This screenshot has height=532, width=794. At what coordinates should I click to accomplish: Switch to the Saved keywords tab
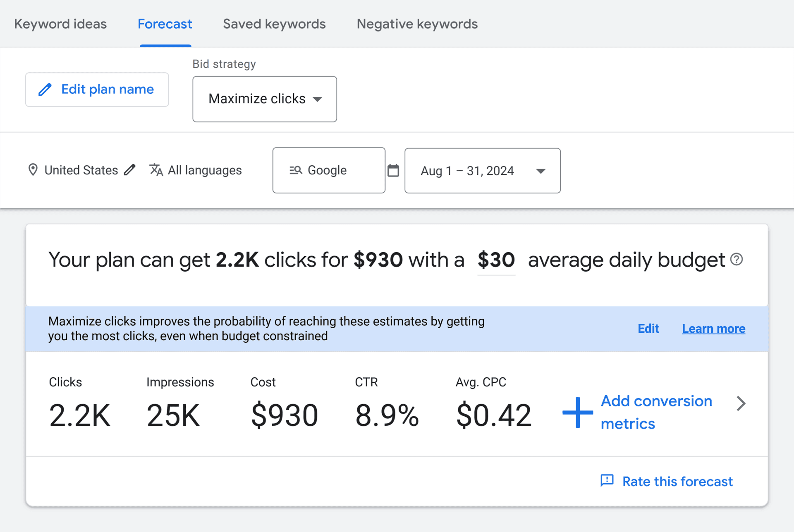pyautogui.click(x=274, y=24)
